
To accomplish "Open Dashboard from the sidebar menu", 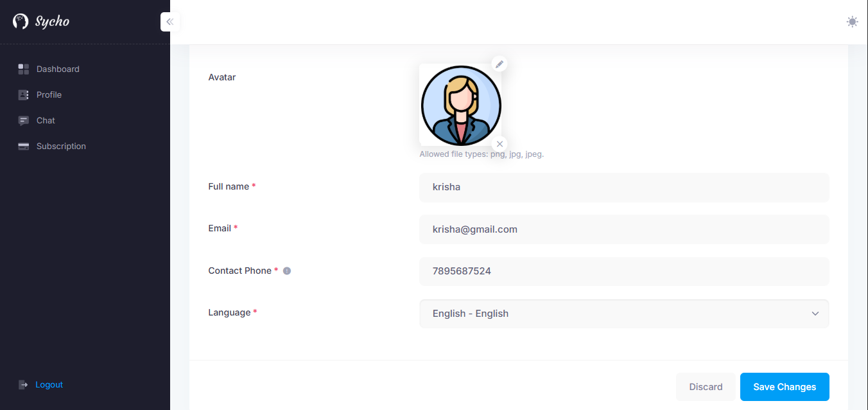I will (x=58, y=69).
